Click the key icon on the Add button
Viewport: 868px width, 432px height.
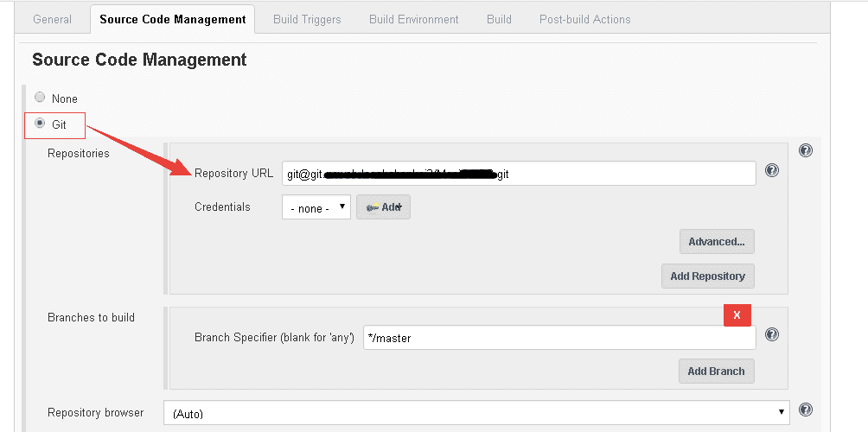tap(373, 207)
